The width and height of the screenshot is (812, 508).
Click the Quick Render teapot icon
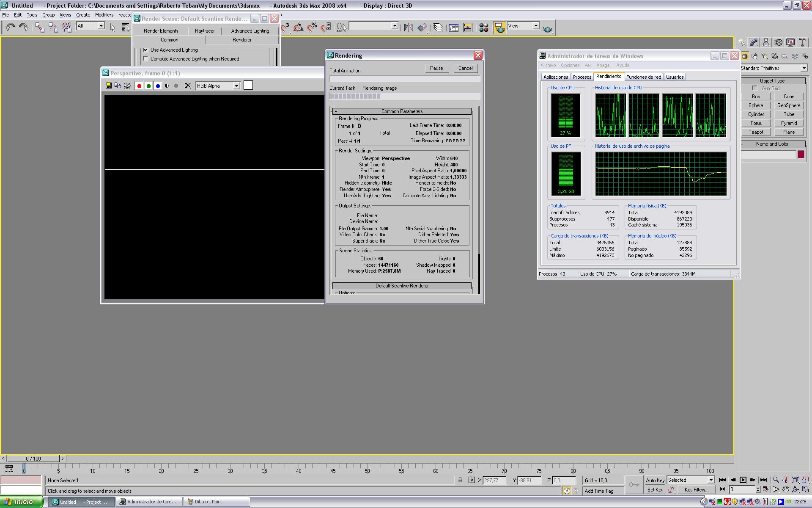coord(547,28)
